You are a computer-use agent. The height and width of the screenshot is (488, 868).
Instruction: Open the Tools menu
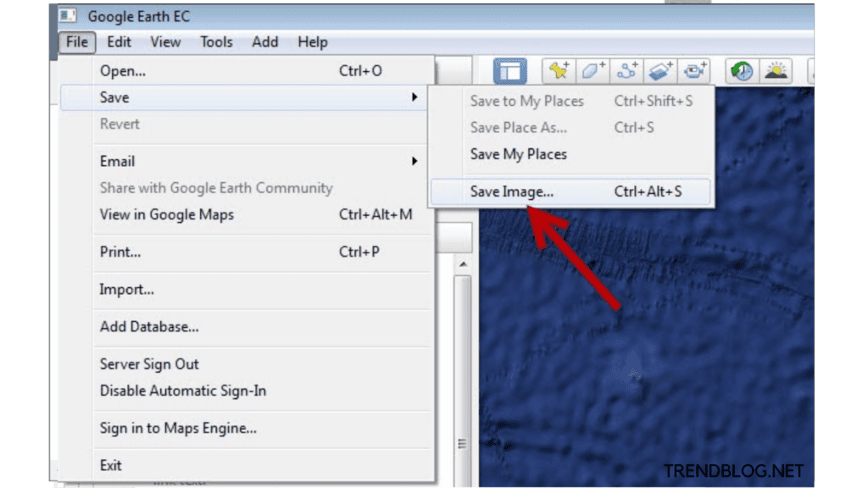pos(216,42)
